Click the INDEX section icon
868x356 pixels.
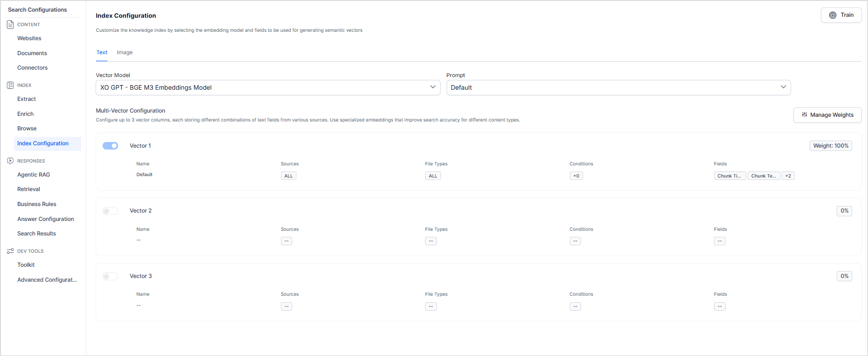[10, 85]
